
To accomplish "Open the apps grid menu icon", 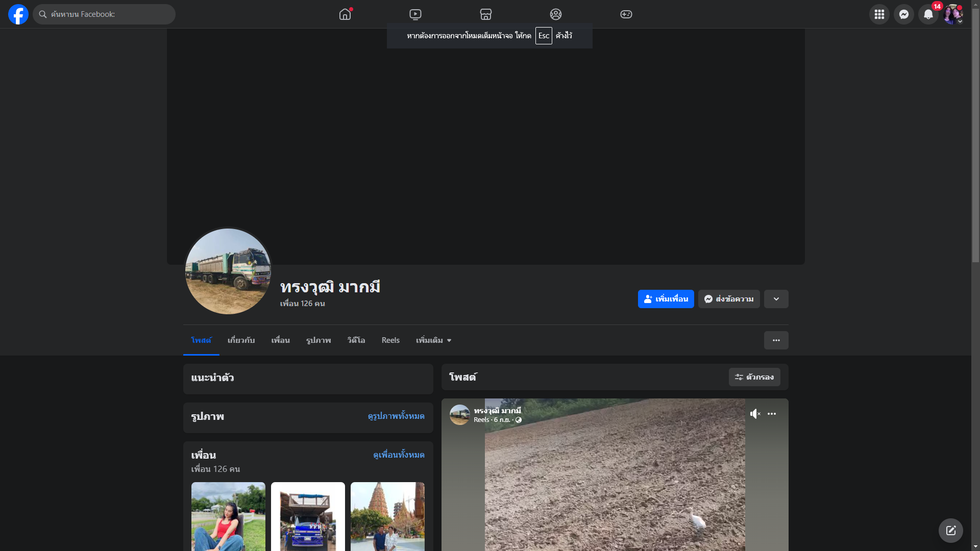I will (x=879, y=14).
